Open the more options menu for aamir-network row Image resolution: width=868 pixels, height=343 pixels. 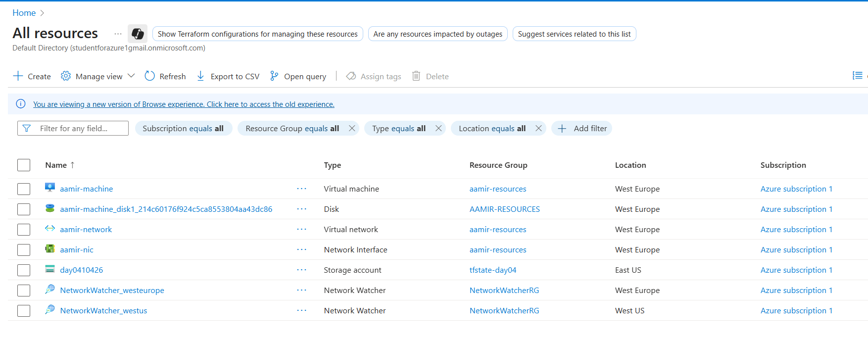[x=302, y=229]
